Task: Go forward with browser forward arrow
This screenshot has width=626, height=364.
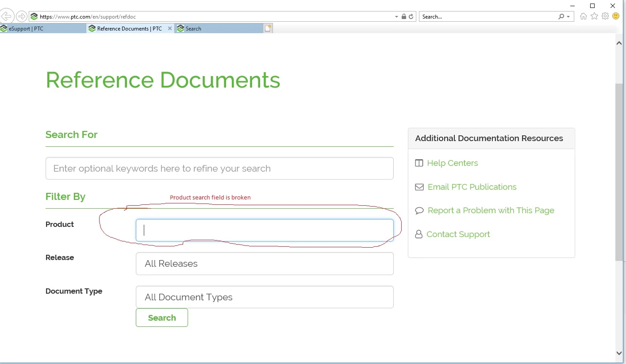Action: coord(21,16)
